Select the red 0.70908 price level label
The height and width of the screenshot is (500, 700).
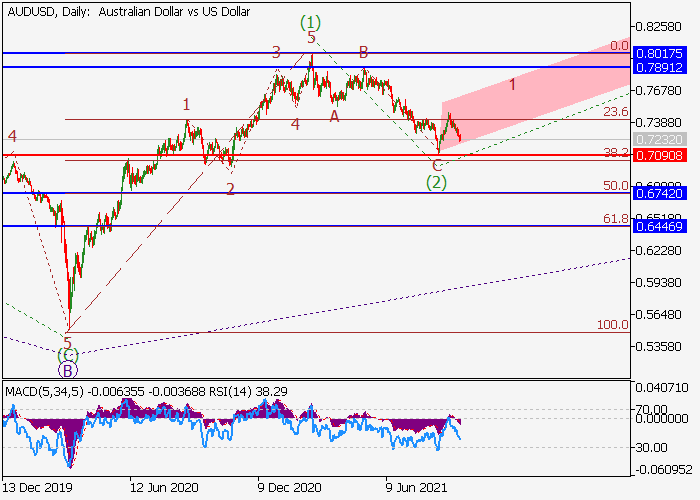[659, 155]
